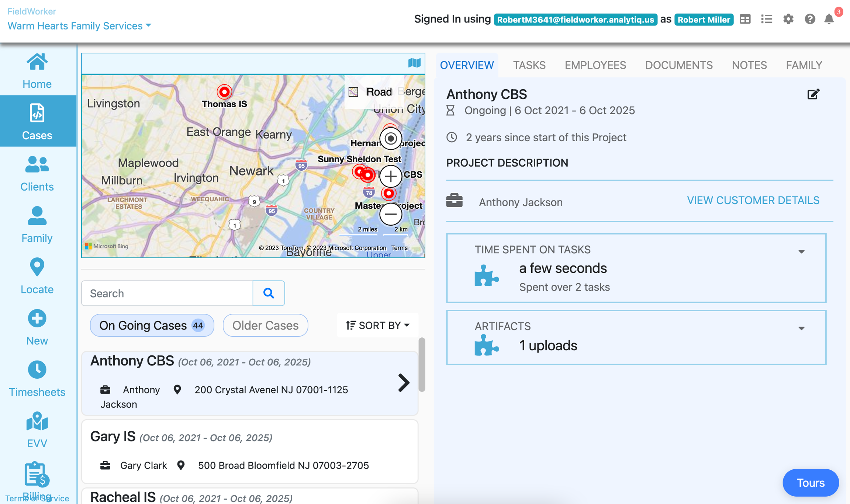
Task: Open the SORT BY dropdown
Action: pos(378,325)
